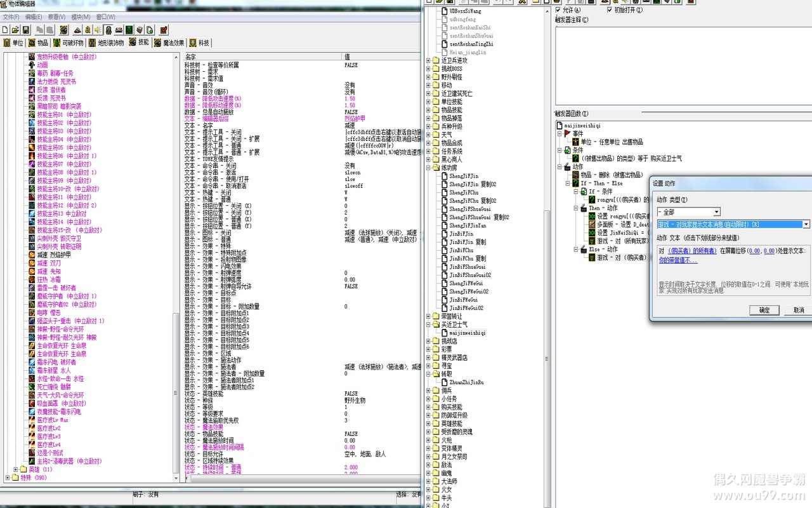Toggle the 允许(A) checkbox

click(x=558, y=10)
